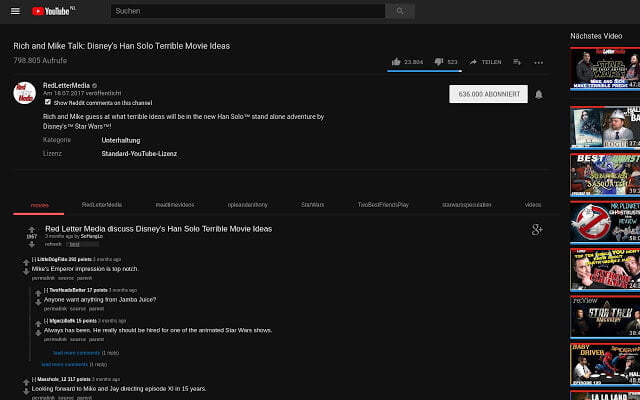640x400 pixels.
Task: Downvote the 'Always has been' comment
Action: point(38,333)
